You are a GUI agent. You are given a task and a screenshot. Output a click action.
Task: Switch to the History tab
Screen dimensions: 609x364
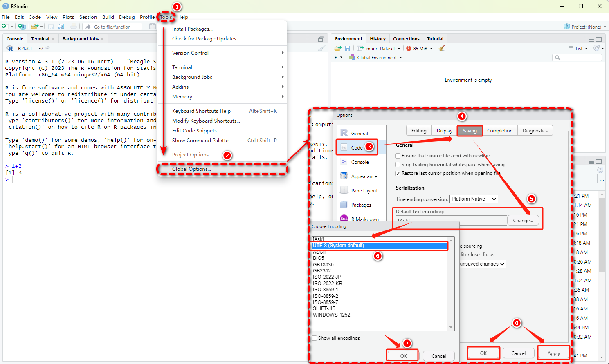tap(378, 39)
